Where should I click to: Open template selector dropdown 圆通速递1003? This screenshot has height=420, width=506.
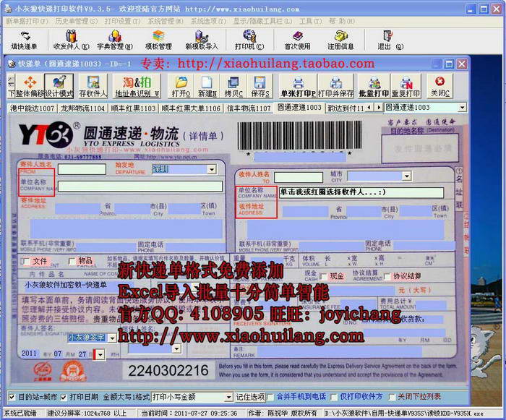click(463, 108)
